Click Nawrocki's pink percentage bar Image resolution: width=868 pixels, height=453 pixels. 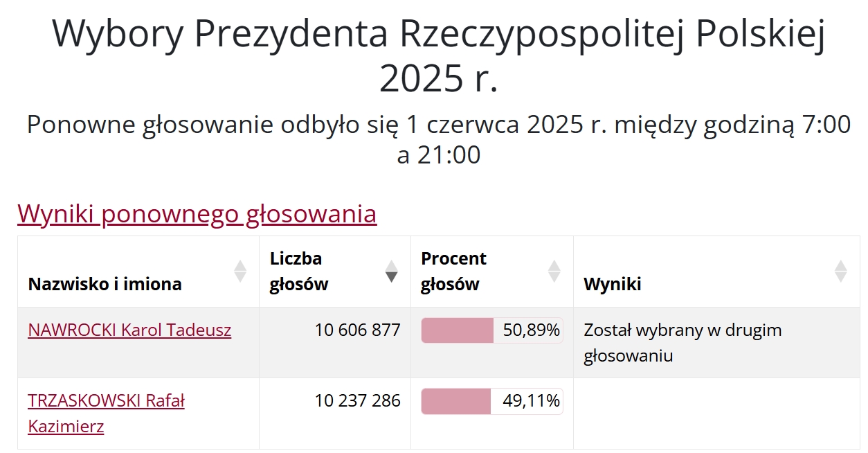[x=458, y=330]
